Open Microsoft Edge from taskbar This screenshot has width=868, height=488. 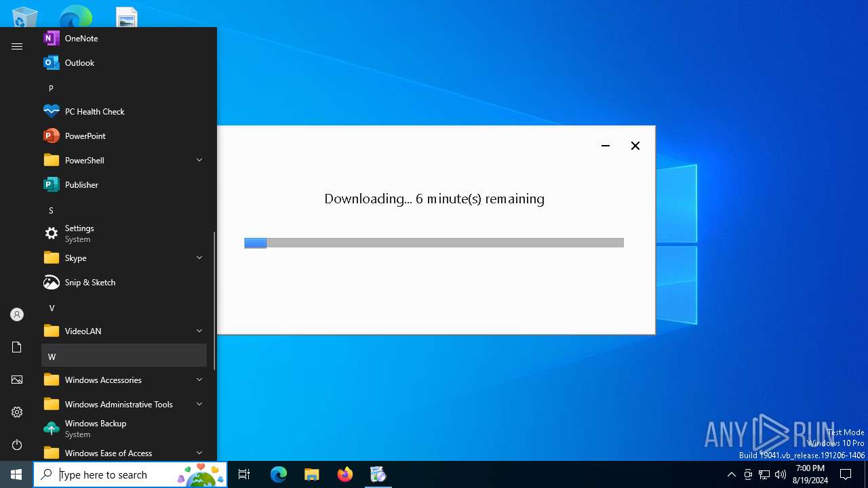(x=279, y=474)
